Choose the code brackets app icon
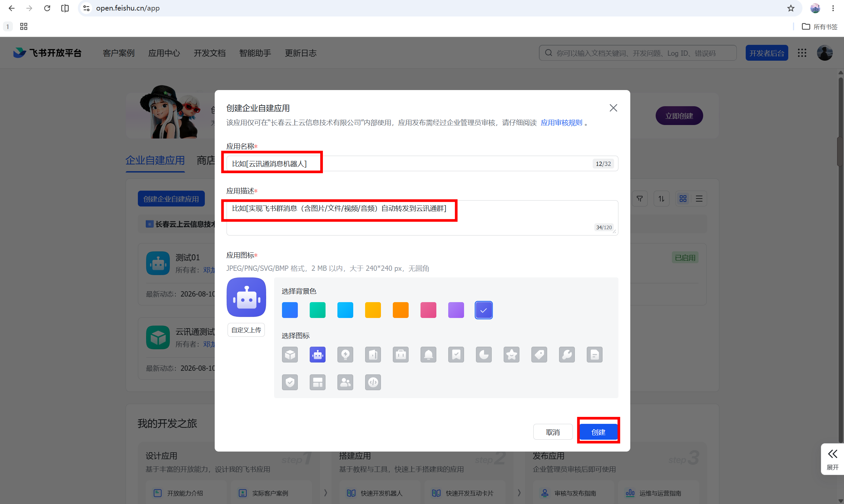Image resolution: width=844 pixels, height=504 pixels. point(373,382)
